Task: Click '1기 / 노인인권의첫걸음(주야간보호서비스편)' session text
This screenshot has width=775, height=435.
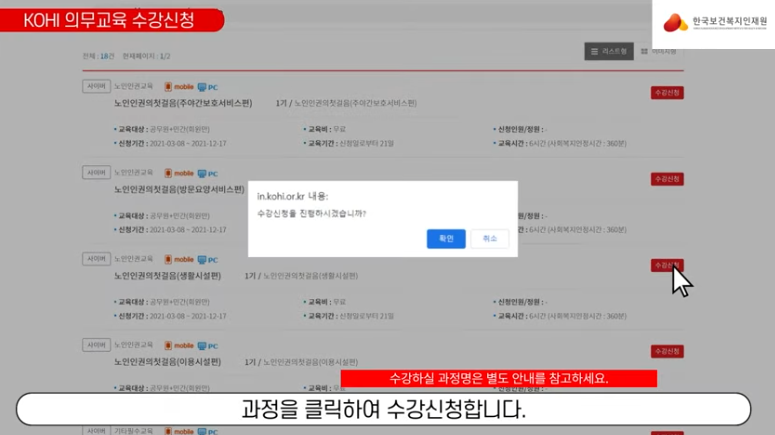Action: 346,103
